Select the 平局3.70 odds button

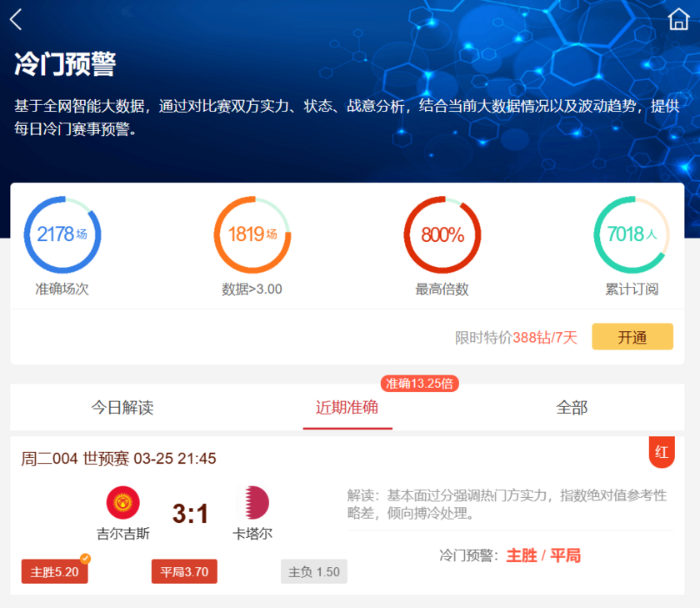coord(184,572)
